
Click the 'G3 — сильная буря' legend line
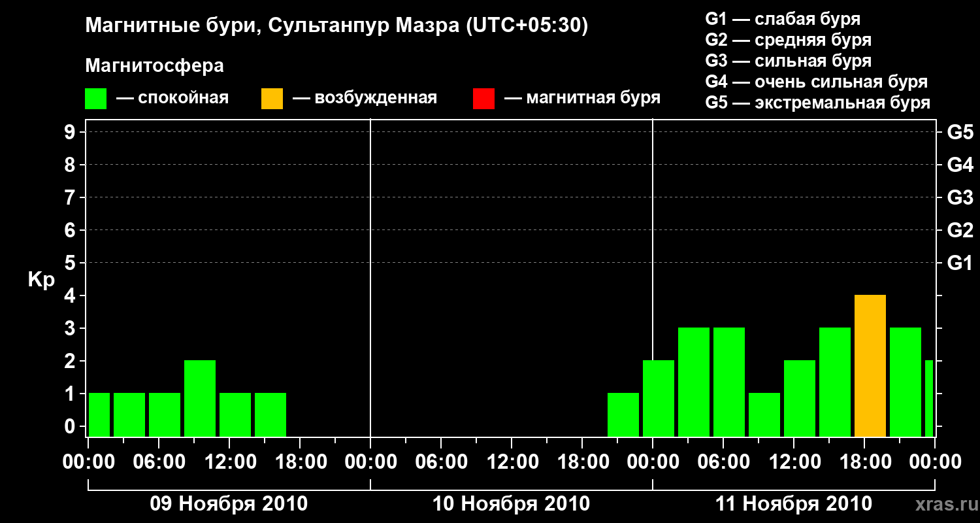pos(788,61)
